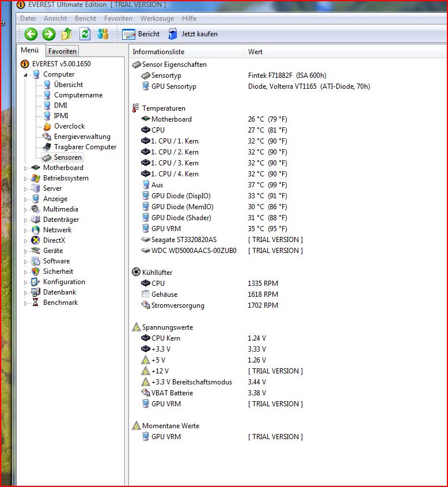Click the Betriebssystem Windows flag icon
This screenshot has width=448, height=487.
click(x=36, y=178)
